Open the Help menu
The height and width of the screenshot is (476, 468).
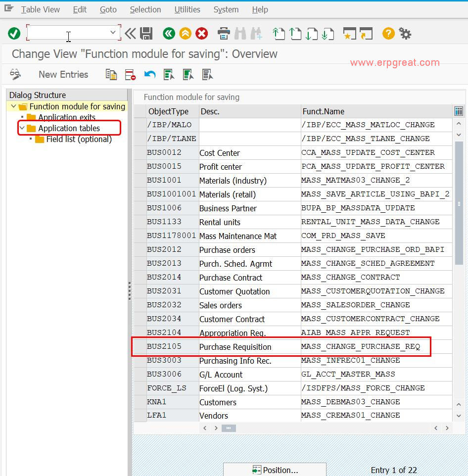pos(260,10)
